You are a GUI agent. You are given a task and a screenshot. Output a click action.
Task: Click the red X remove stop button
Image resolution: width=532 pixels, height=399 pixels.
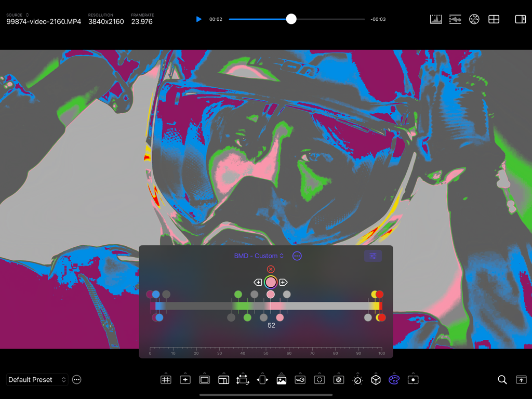[x=271, y=269]
